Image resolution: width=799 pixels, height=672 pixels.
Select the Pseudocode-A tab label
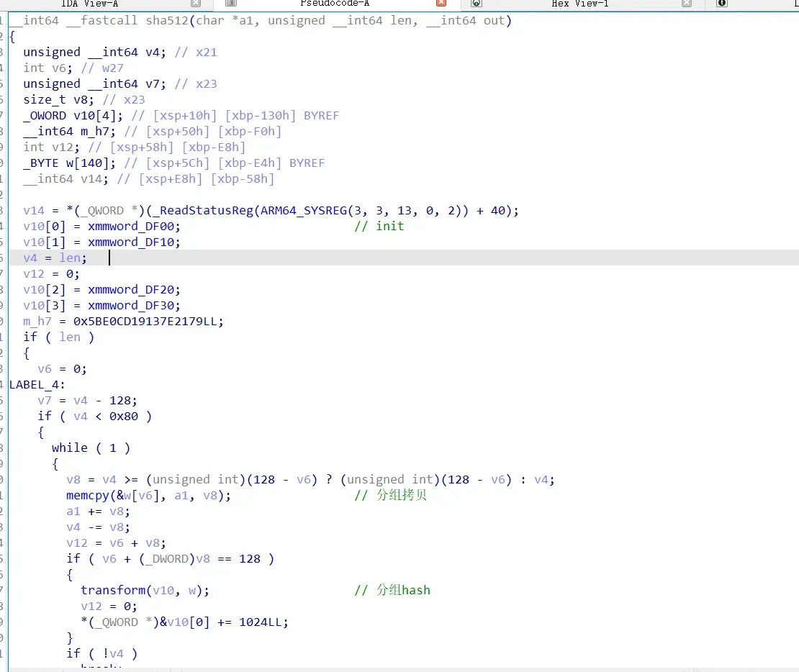335,4
